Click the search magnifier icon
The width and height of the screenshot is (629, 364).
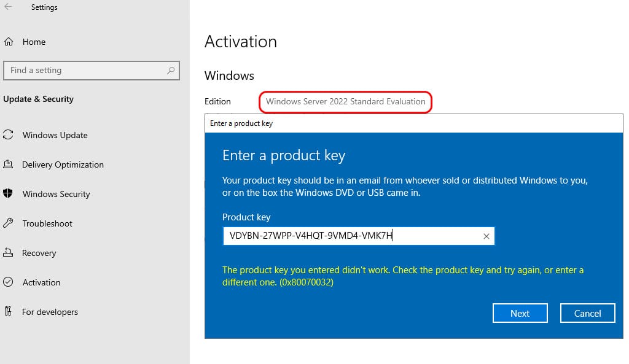click(171, 71)
